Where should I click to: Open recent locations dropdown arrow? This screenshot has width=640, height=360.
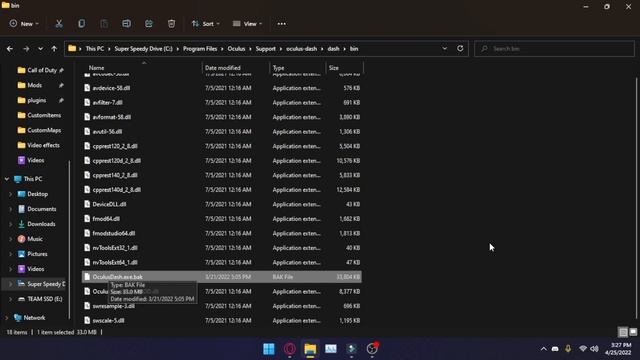click(40, 49)
